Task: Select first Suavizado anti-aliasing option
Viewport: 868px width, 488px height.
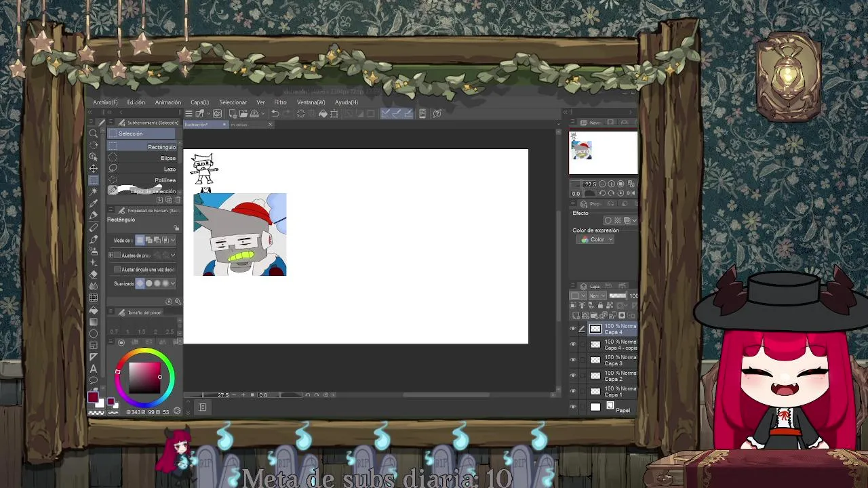Action: click(140, 283)
